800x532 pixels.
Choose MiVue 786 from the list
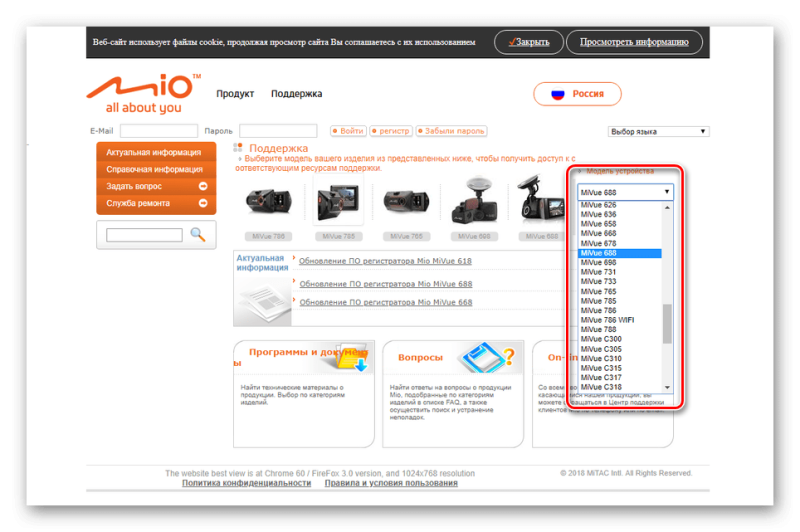(x=620, y=310)
